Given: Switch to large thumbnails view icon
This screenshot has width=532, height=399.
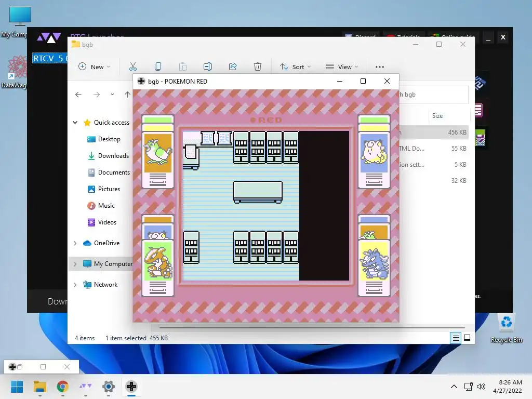Looking at the screenshot, I should pyautogui.click(x=467, y=338).
